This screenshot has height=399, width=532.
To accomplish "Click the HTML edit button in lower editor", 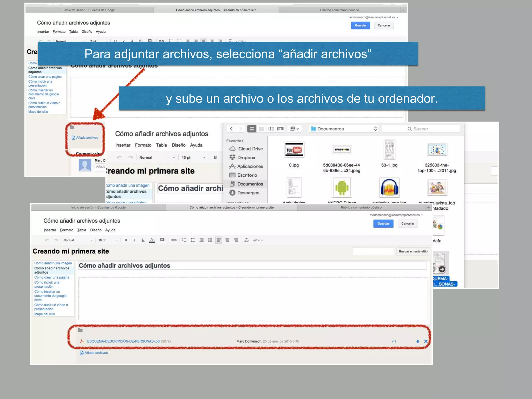I will [257, 241].
